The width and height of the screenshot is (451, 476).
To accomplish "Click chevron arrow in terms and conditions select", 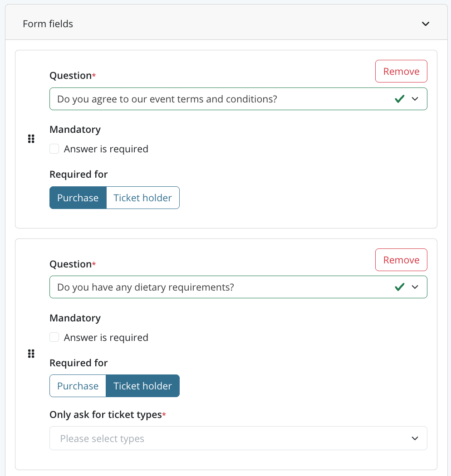I will click(415, 99).
